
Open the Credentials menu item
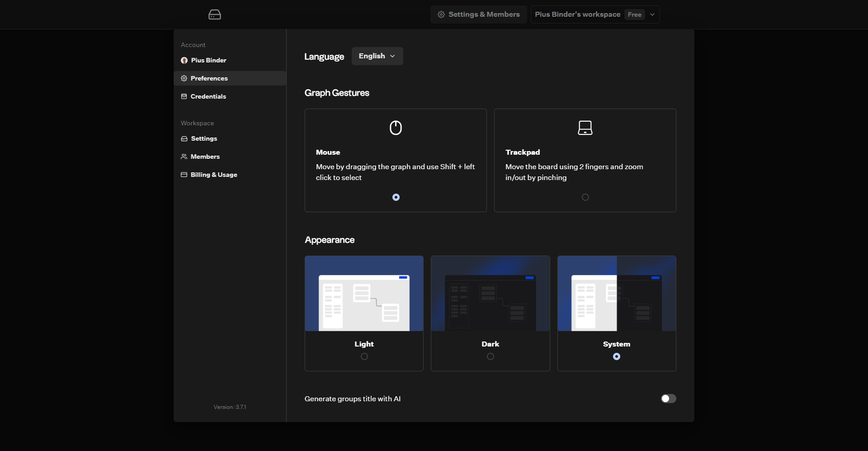pyautogui.click(x=208, y=96)
